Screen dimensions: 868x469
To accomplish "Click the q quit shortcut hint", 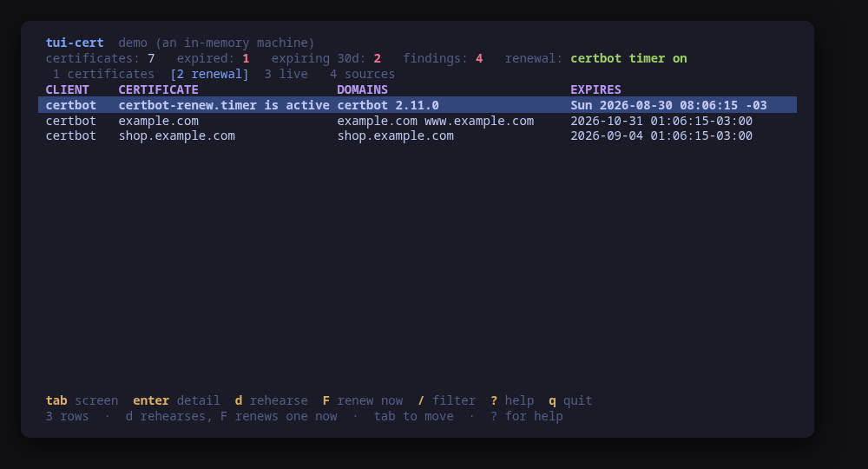I will (x=570, y=400).
